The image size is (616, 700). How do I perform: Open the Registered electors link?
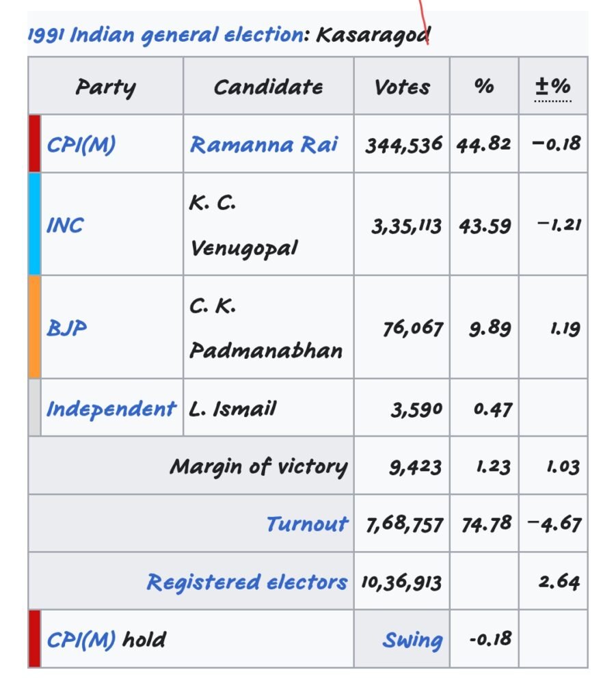click(247, 582)
